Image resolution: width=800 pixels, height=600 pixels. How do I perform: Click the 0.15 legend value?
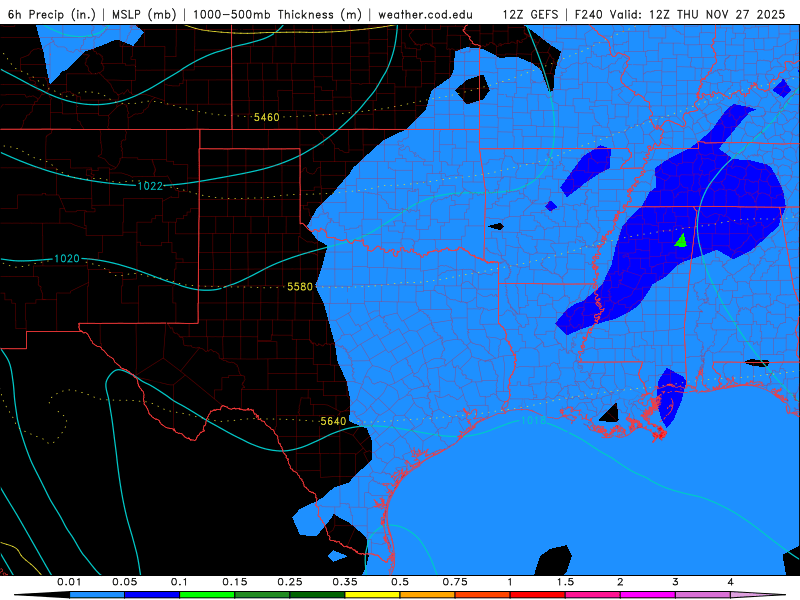(x=235, y=582)
